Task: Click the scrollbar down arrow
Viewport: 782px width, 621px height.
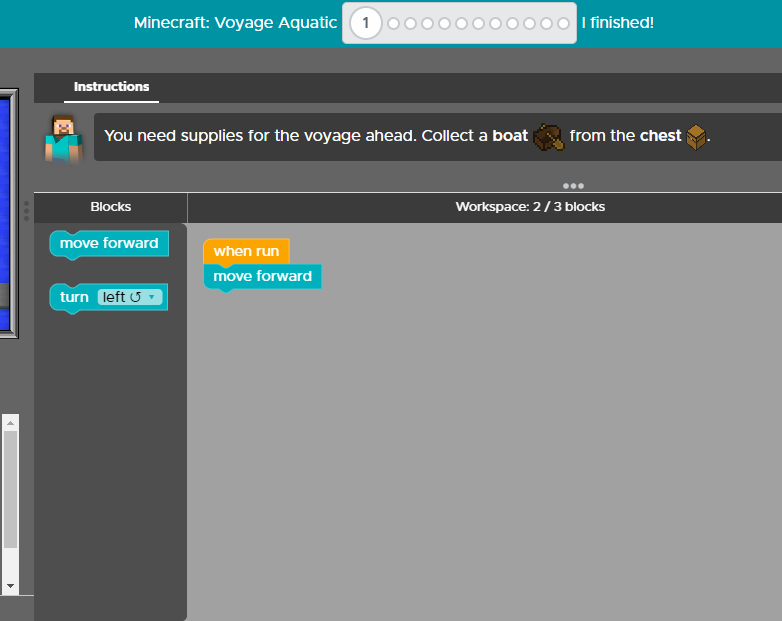Action: (10, 584)
